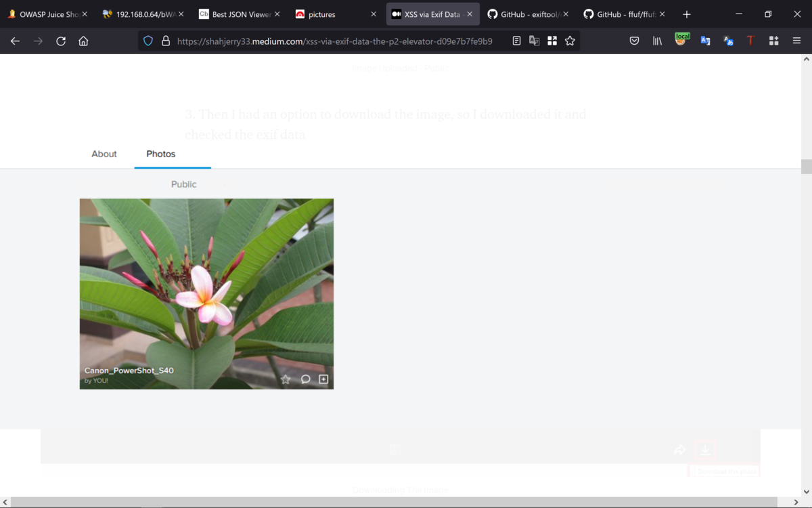Image resolution: width=812 pixels, height=508 pixels.
Task: Close the GitHub ffuf tab
Action: 662,14
